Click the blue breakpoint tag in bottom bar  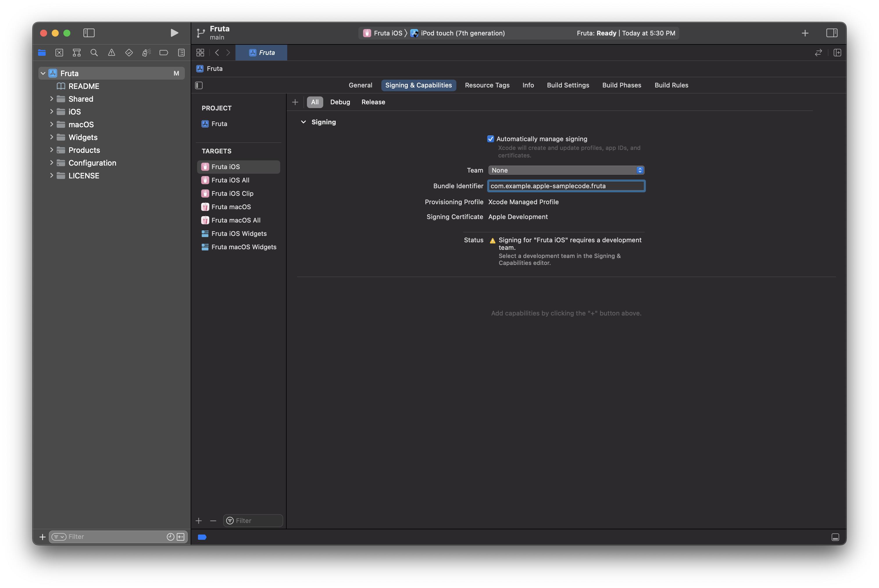[x=202, y=537]
